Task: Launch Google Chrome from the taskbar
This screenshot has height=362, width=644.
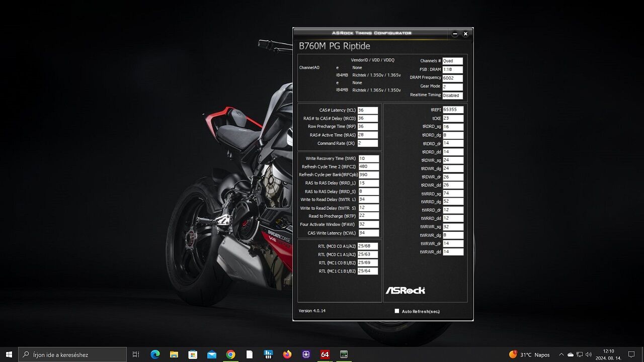Action: [x=230, y=354]
